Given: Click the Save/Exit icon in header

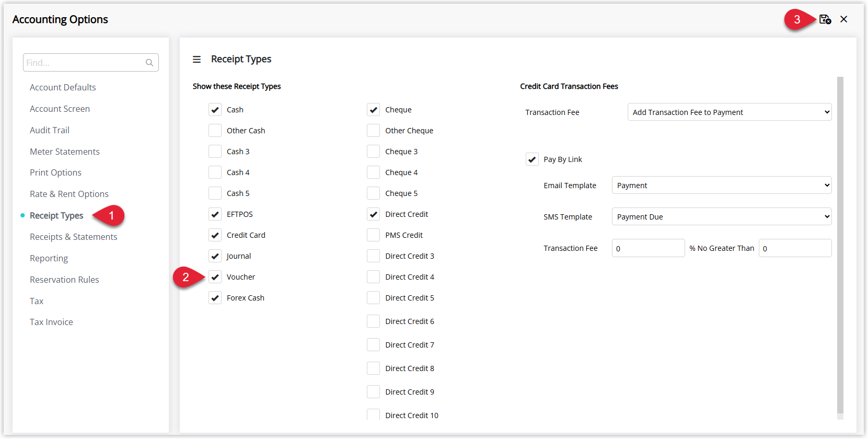Looking at the screenshot, I should click(825, 19).
